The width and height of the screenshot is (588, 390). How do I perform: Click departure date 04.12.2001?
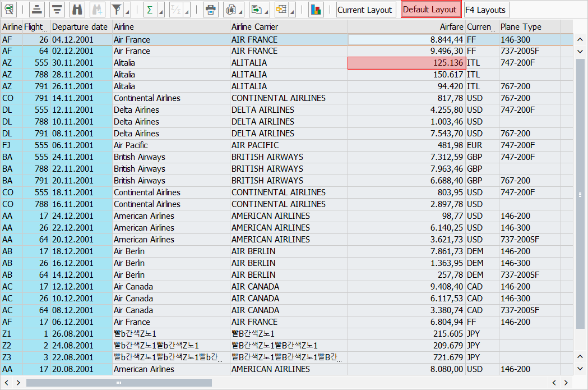[81, 39]
